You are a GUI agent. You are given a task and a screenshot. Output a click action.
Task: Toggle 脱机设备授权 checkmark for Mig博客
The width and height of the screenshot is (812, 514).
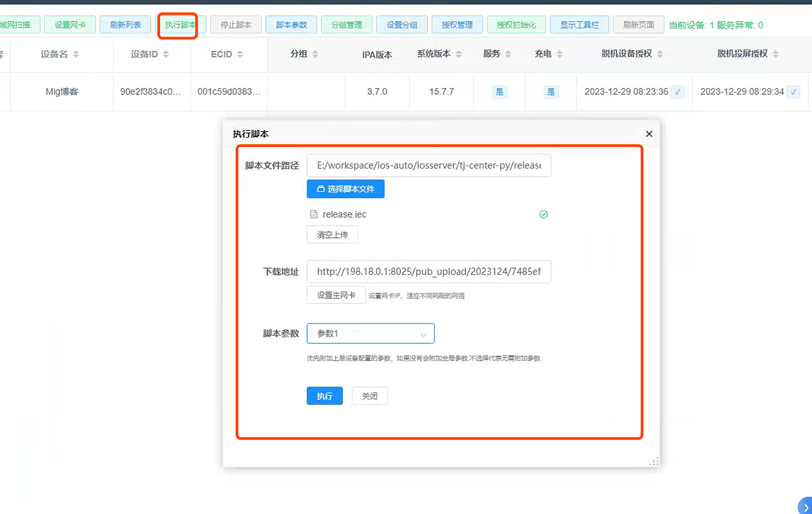tap(677, 92)
